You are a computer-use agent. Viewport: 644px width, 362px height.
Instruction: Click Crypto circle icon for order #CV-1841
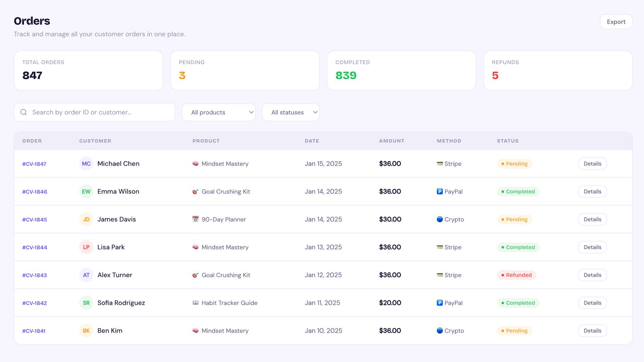click(x=440, y=331)
